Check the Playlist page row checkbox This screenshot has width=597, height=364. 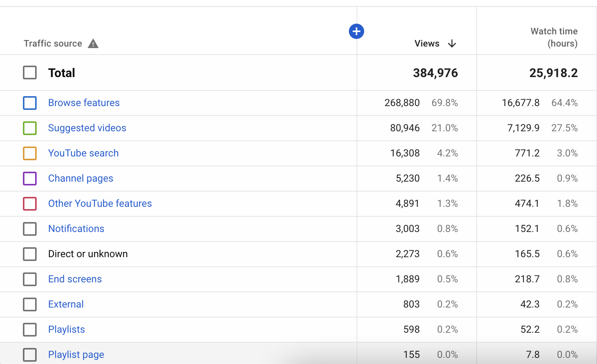point(30,355)
